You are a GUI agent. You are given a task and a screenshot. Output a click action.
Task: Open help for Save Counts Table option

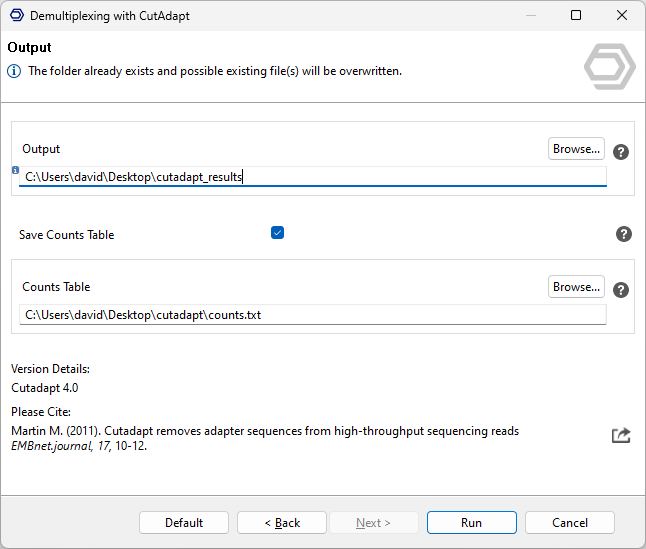(624, 234)
